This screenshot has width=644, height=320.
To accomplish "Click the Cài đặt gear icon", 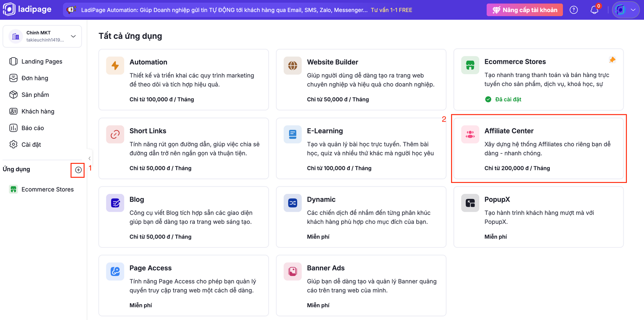I will coord(13,144).
